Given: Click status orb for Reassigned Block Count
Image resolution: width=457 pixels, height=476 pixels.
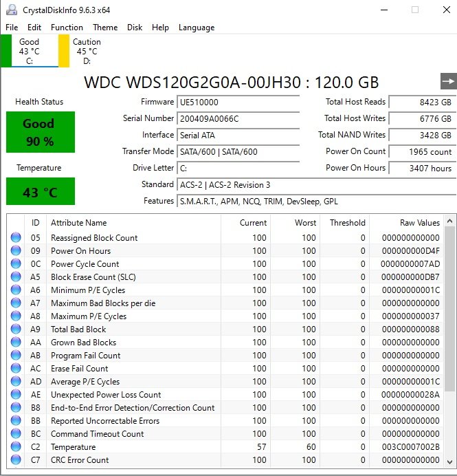Looking at the screenshot, I should [x=16, y=237].
